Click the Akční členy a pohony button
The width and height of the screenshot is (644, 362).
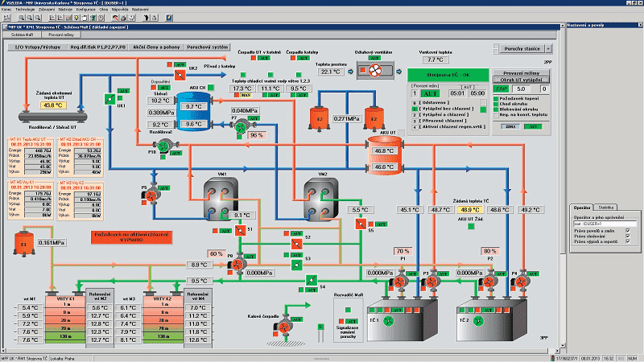[156, 47]
